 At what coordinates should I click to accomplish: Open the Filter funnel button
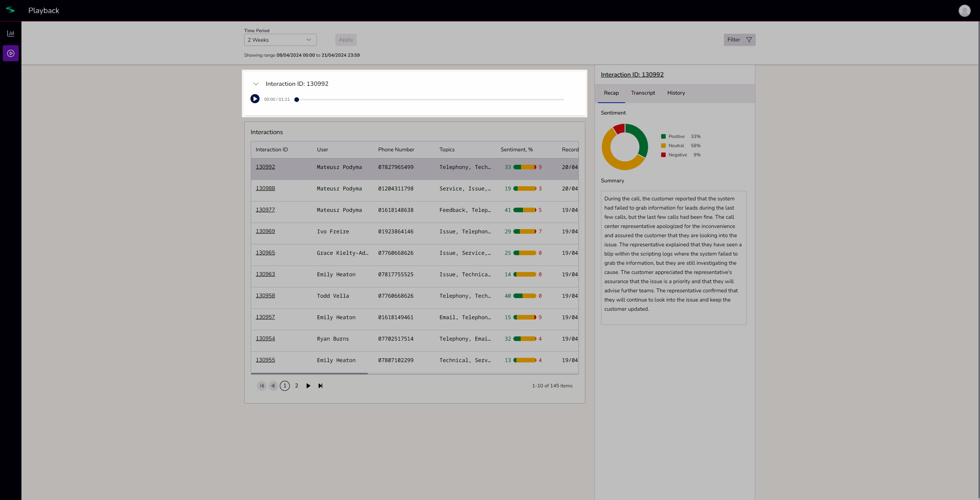click(739, 40)
